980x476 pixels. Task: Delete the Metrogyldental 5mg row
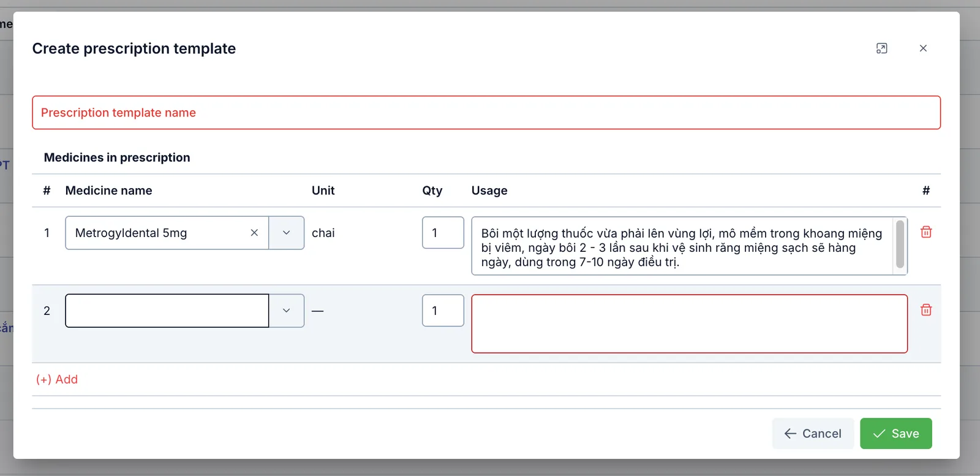click(926, 232)
